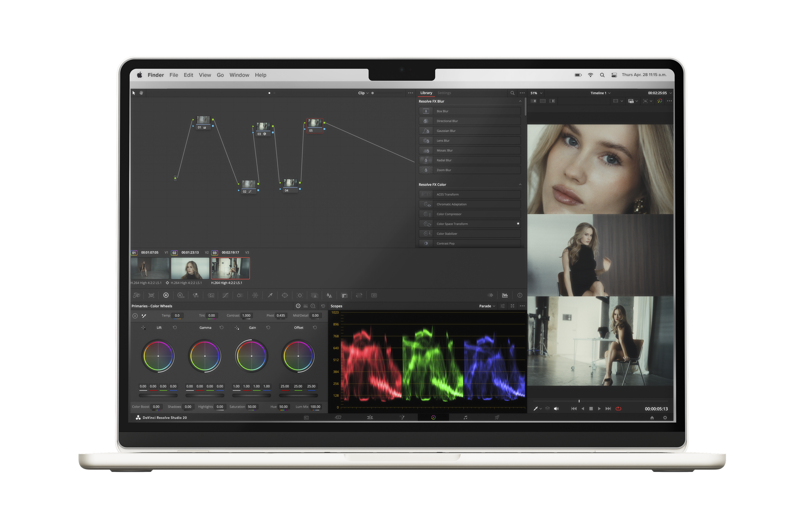The image size is (798, 532).
Task: Select the Color Wheels palette icon
Action: [166, 295]
